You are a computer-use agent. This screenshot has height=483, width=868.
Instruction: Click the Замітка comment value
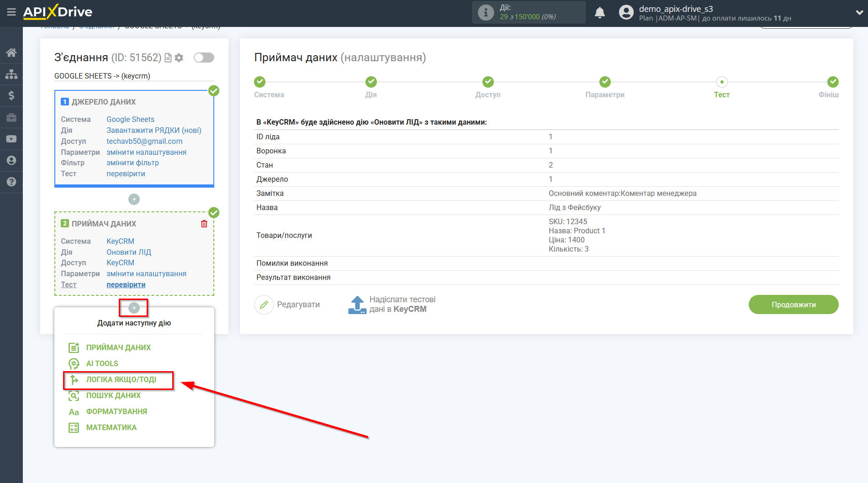click(x=622, y=193)
